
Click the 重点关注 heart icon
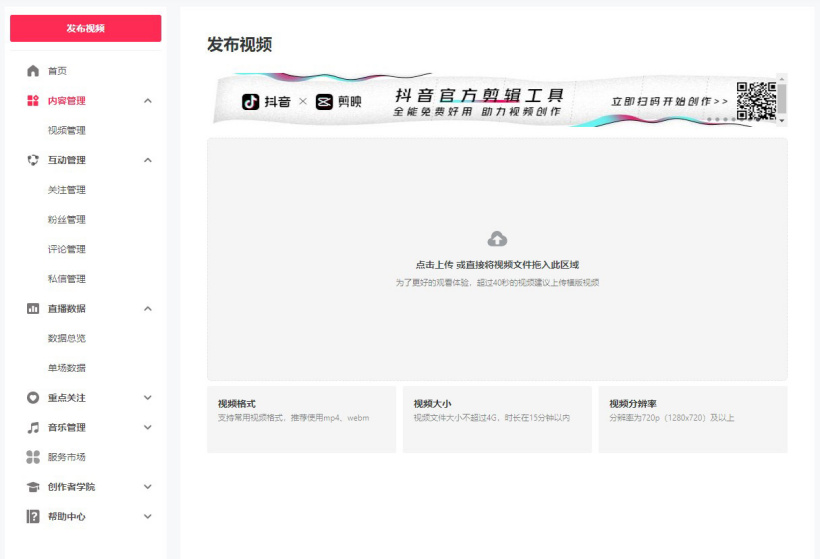pyautogui.click(x=33, y=397)
